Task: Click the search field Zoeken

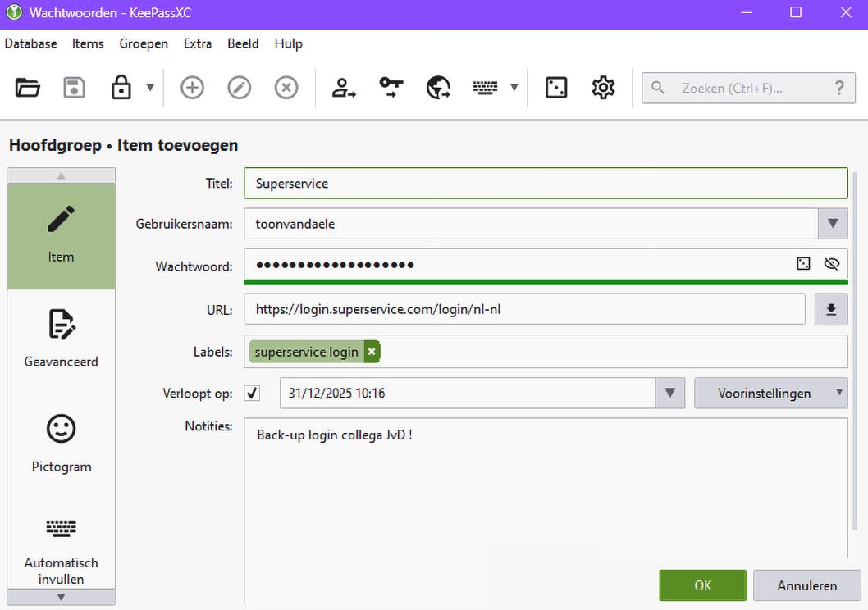Action: (748, 88)
